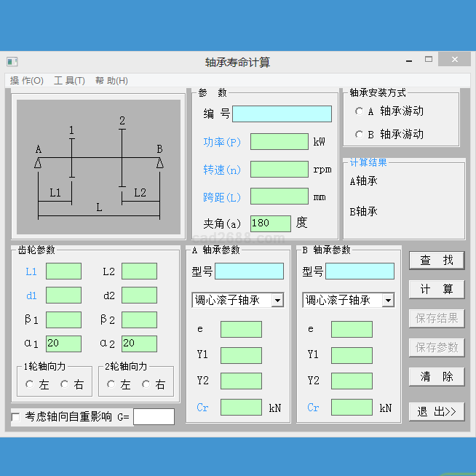Image resolution: width=476 pixels, height=476 pixels.
Task: Click the app icon in title bar
Action: 12,62
